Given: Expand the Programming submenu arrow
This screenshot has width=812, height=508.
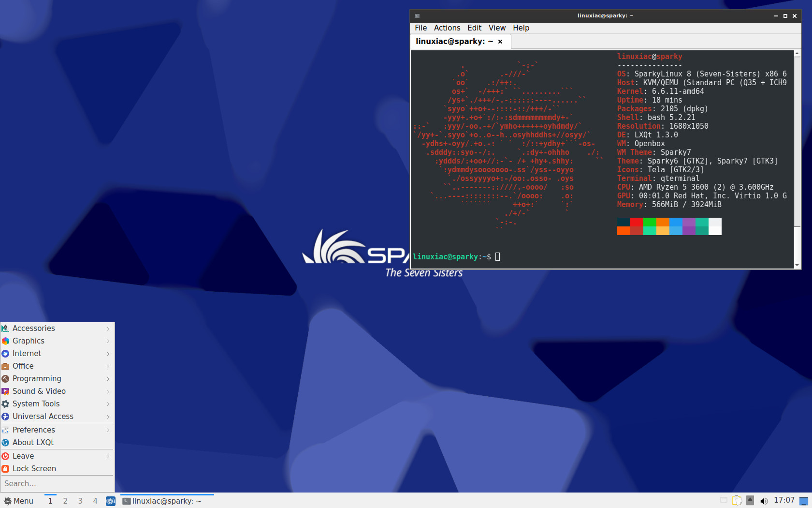Looking at the screenshot, I should click(108, 379).
